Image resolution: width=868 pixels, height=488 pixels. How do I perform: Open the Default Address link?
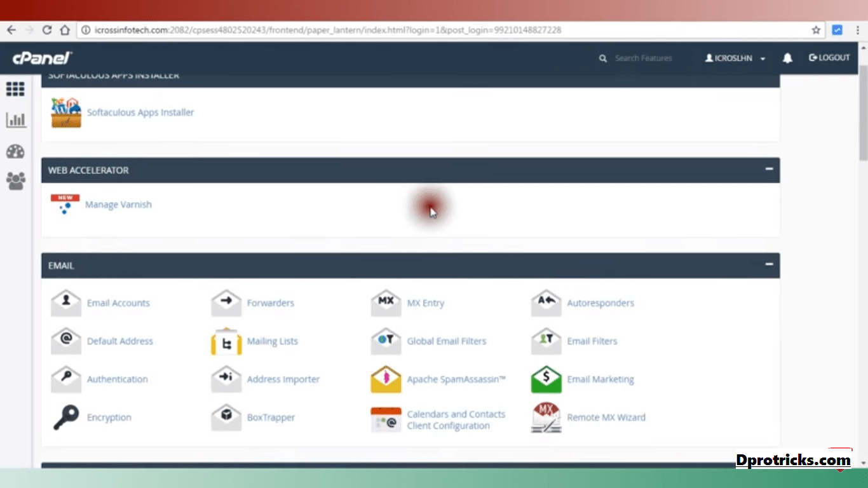pyautogui.click(x=120, y=341)
